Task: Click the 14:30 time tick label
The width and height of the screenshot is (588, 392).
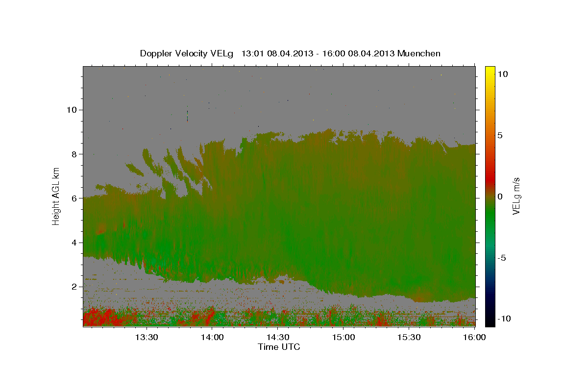Action: pyautogui.click(x=278, y=337)
